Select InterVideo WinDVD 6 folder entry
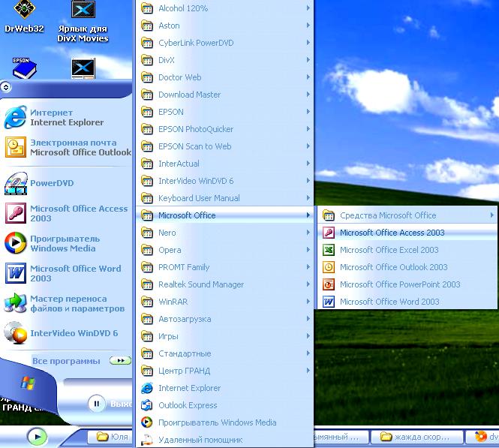499x448 pixels. tap(224, 181)
